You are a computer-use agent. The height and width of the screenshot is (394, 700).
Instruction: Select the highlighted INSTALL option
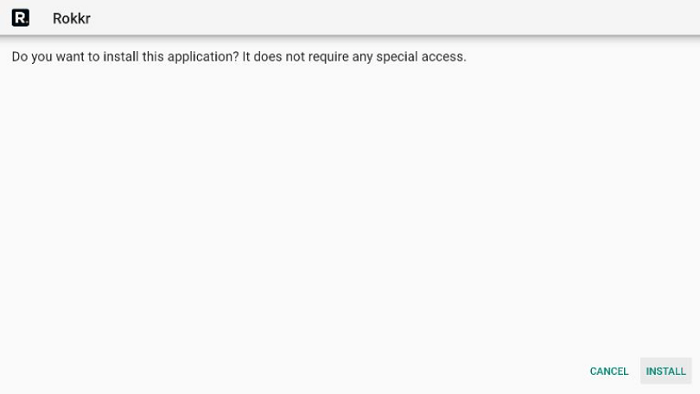[x=666, y=371]
